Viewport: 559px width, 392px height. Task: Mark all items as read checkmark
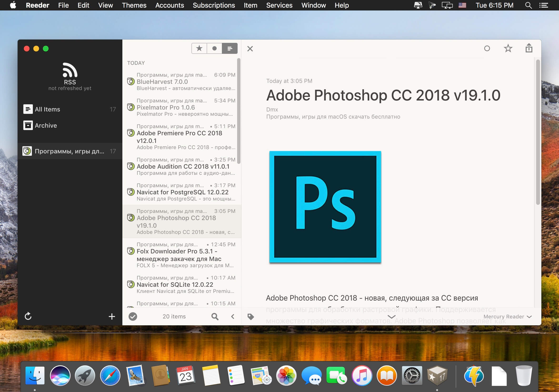[133, 317]
